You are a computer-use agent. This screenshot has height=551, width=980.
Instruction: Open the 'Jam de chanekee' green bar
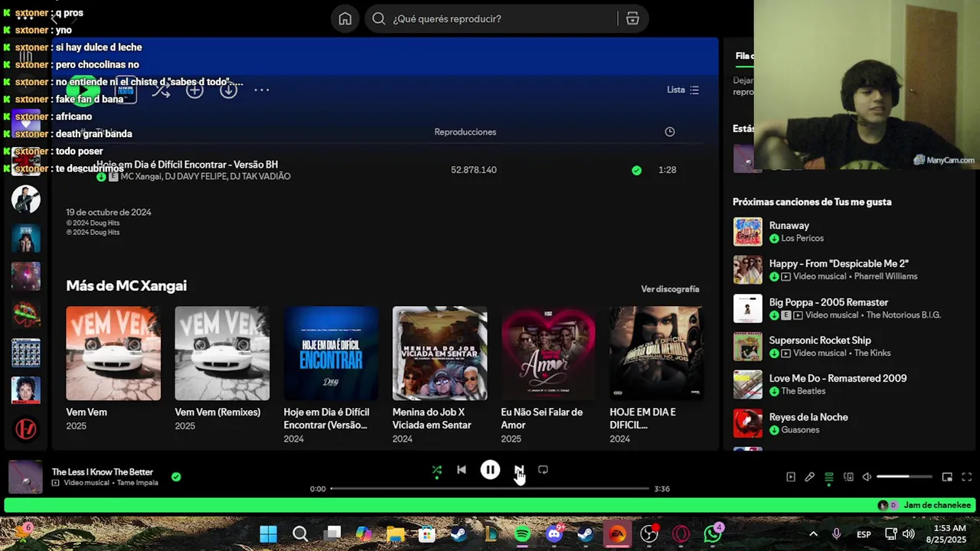tap(490, 505)
